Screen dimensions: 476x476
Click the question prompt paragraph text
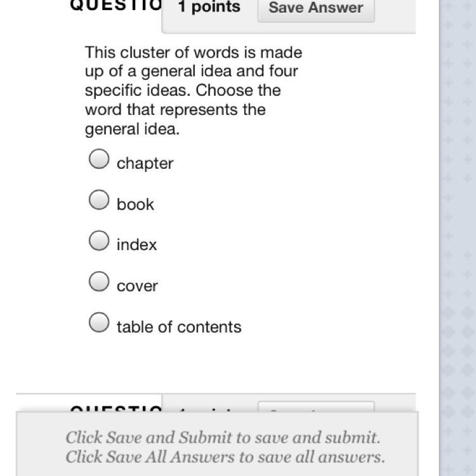(193, 90)
